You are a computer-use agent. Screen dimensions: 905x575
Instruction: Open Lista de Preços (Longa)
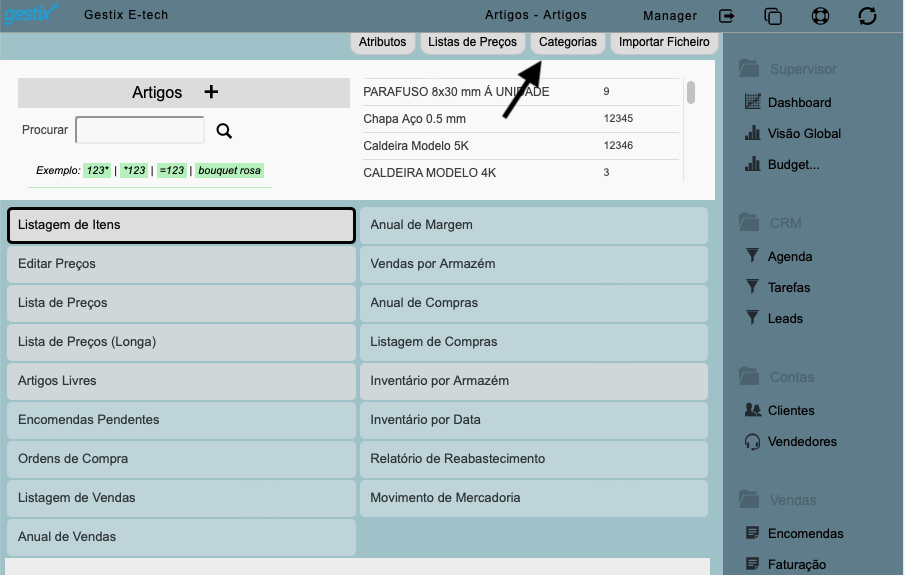coord(181,342)
